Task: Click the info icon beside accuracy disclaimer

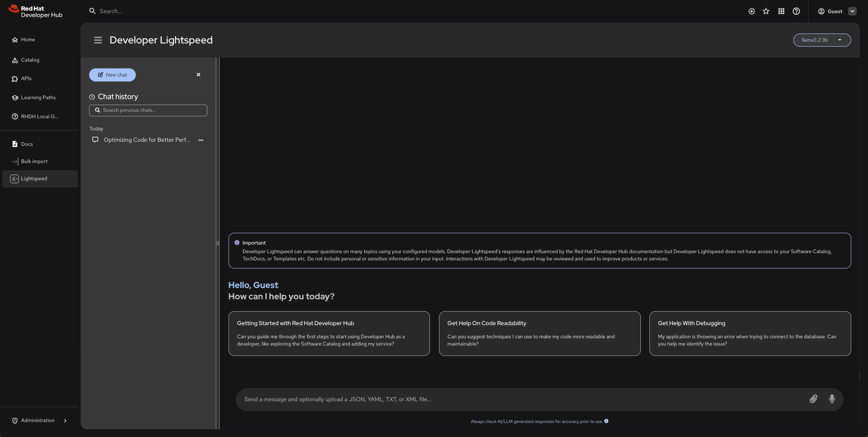Action: point(606,421)
